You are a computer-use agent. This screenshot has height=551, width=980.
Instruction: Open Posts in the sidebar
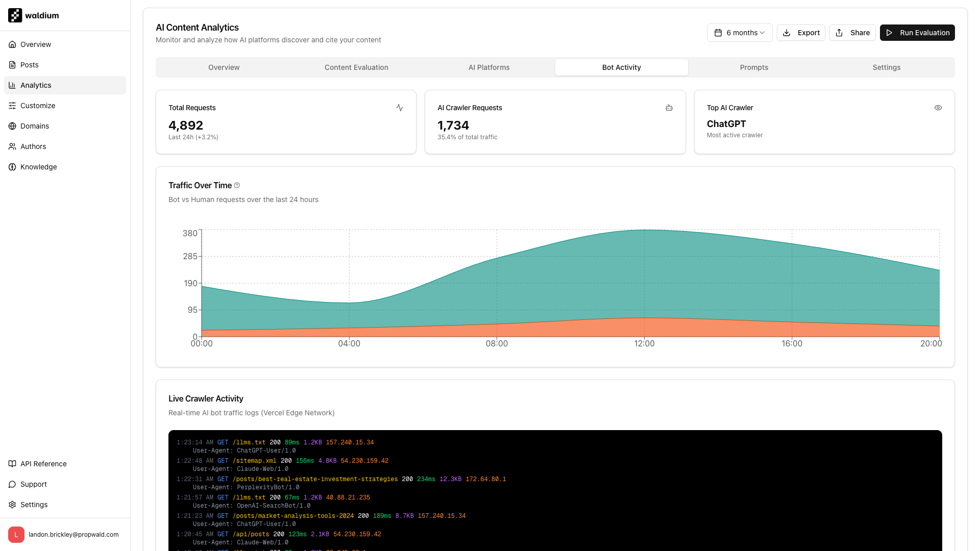click(x=65, y=65)
